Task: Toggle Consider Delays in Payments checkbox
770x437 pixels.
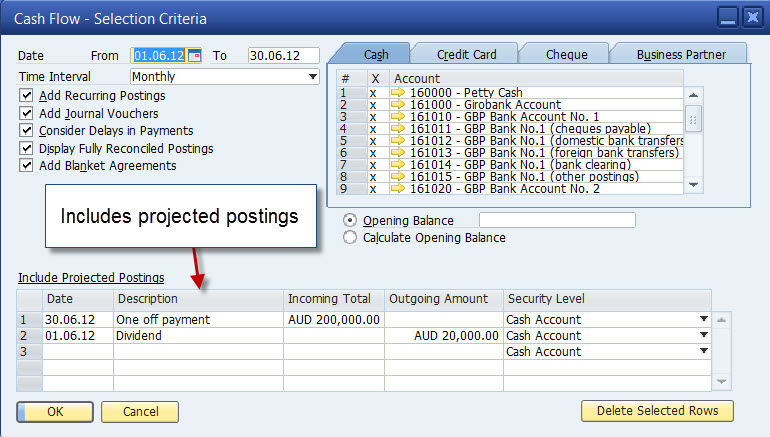Action: [26, 131]
